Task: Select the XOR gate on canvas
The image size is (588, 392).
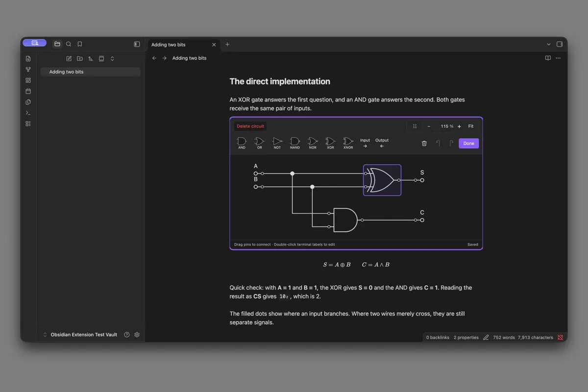Action: (382, 180)
